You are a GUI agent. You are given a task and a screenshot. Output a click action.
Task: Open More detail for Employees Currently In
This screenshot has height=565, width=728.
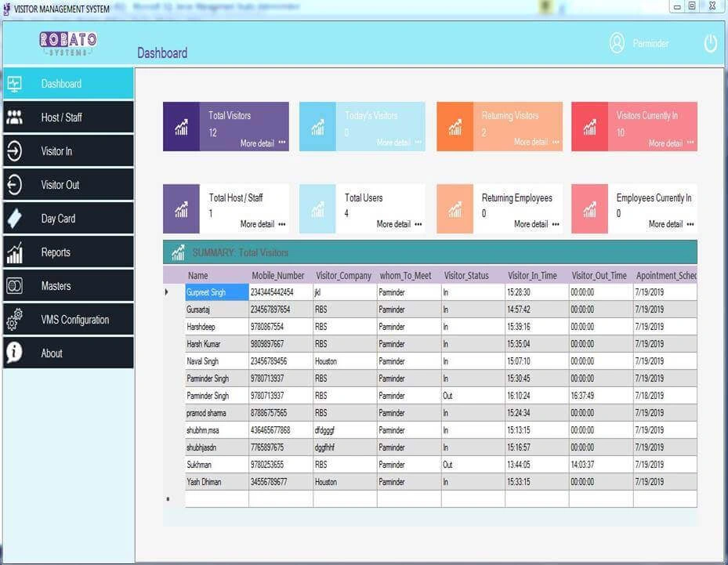[x=666, y=225]
